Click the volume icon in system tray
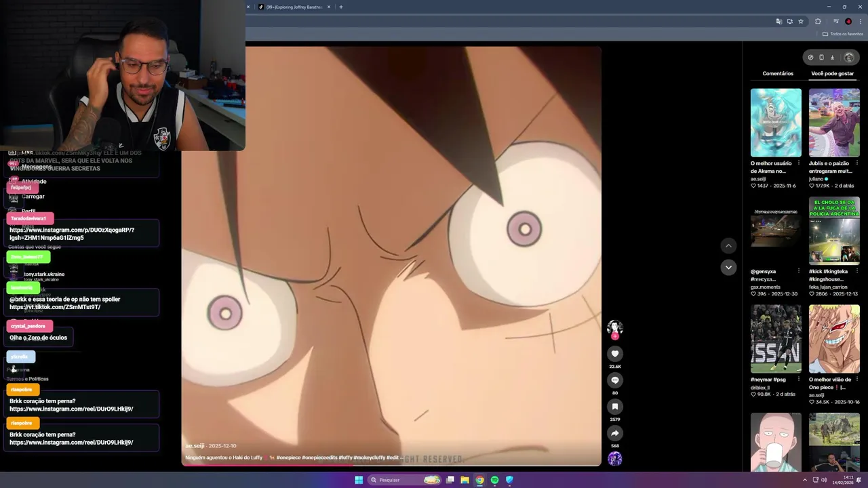The width and height of the screenshot is (868, 488). tap(824, 480)
